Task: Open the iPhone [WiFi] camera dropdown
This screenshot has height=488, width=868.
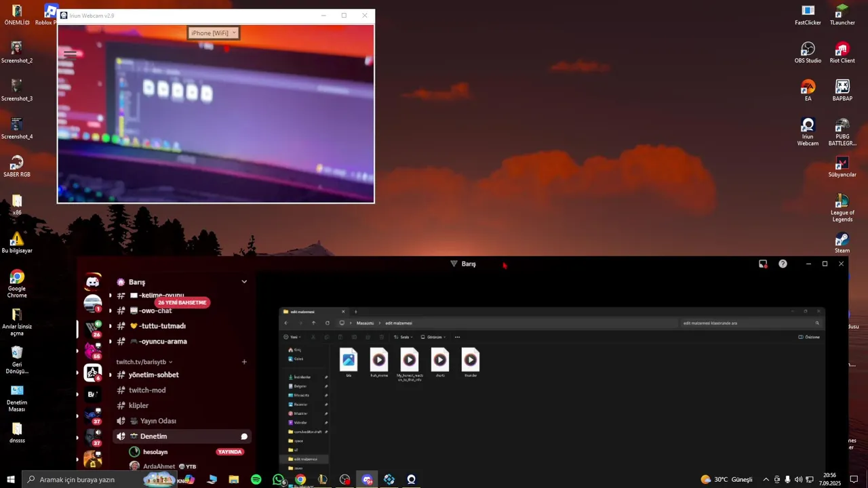Action: [x=214, y=33]
